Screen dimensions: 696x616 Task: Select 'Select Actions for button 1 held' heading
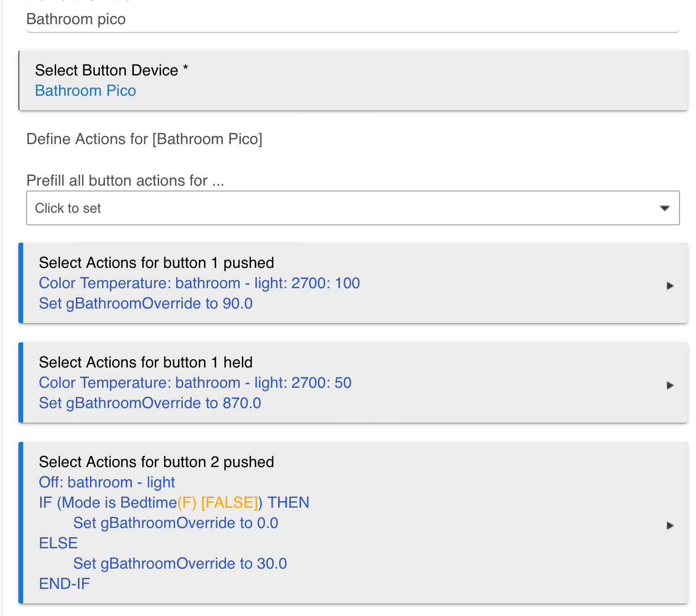(146, 362)
